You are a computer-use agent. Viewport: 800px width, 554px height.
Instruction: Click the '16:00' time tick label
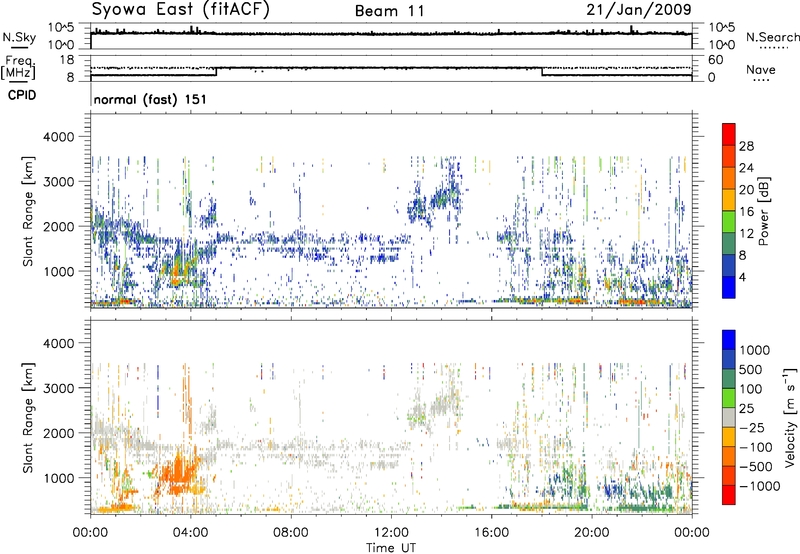click(491, 533)
